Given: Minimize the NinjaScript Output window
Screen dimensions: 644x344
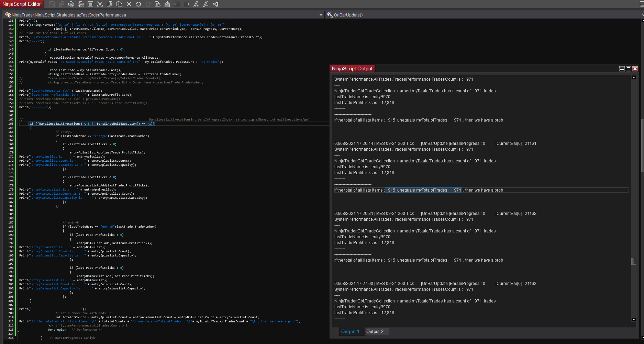Looking at the screenshot, I should [x=622, y=69].
